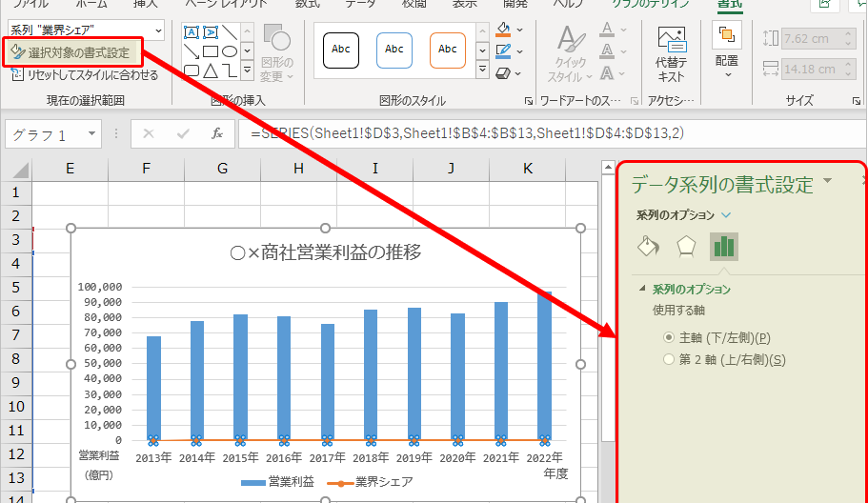Select 主軸 (下/左側) radio button
This screenshot has height=503, width=868.
668,337
